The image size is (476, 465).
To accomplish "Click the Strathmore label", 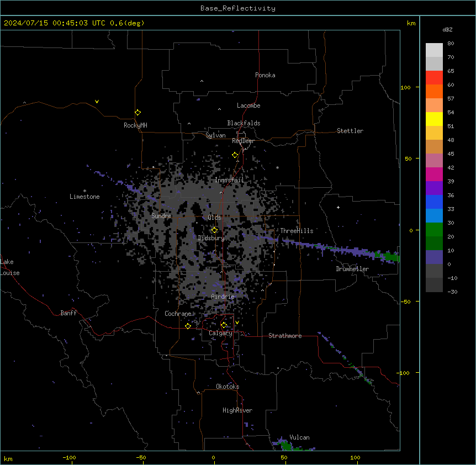I will 285,336.
